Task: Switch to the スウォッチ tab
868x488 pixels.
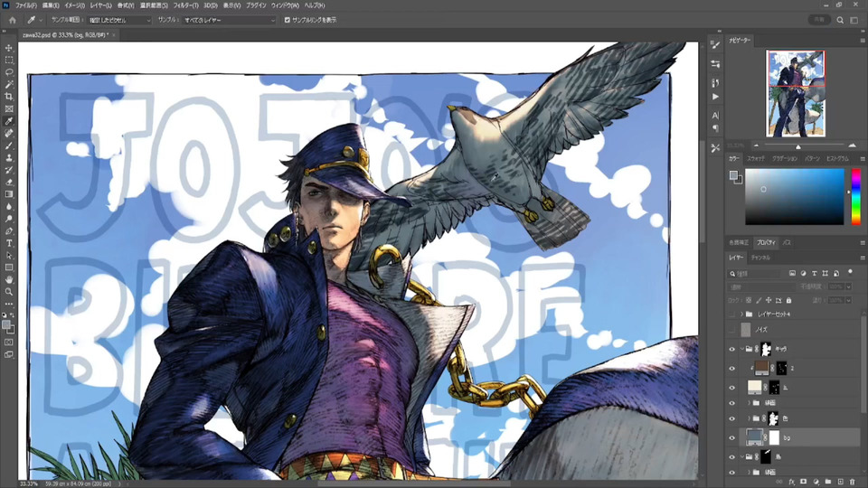Action: [x=756, y=159]
